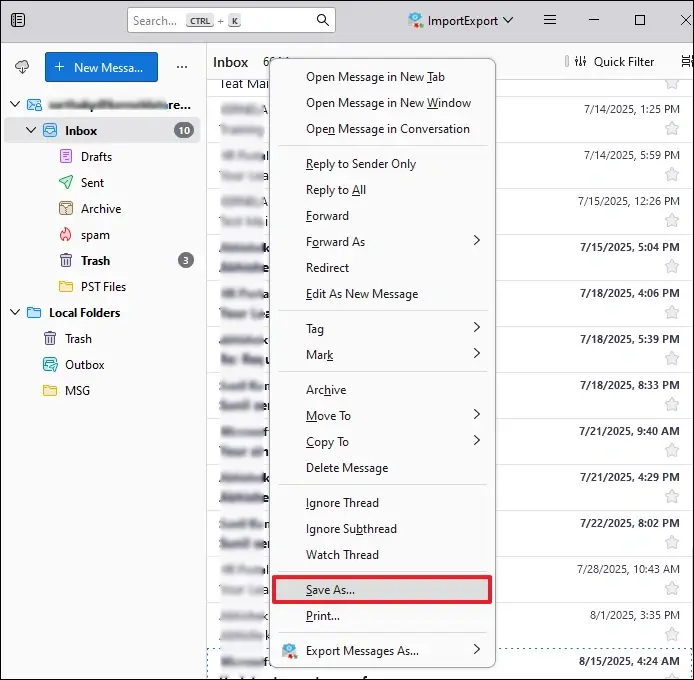The width and height of the screenshot is (694, 680).
Task: Collapse the Inbox subfolders
Action: [31, 130]
